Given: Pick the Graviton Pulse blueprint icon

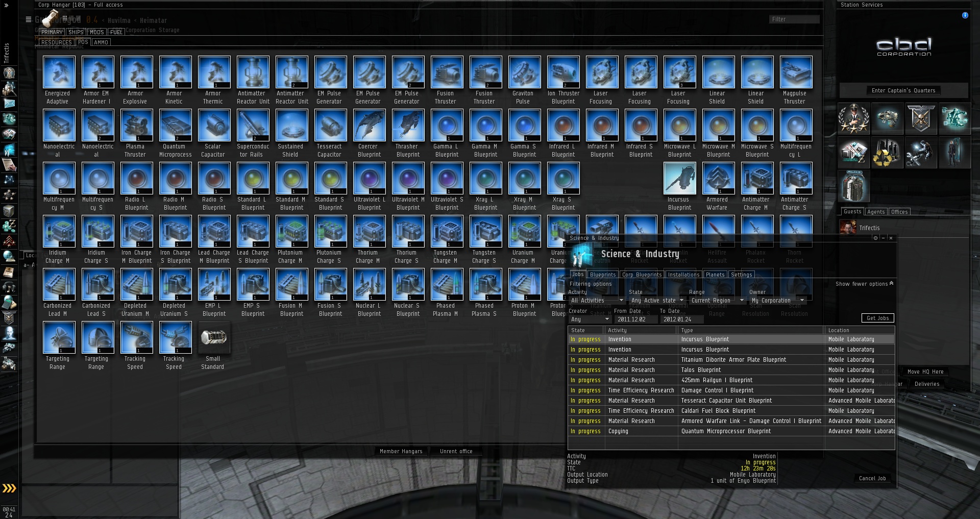Looking at the screenshot, I should pos(525,72).
